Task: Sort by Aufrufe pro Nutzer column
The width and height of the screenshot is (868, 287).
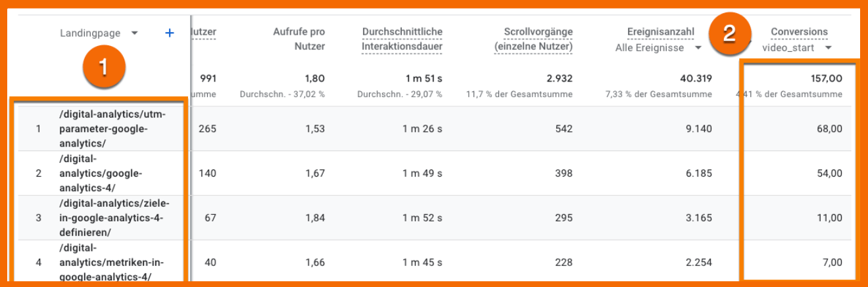Action: click(299, 39)
